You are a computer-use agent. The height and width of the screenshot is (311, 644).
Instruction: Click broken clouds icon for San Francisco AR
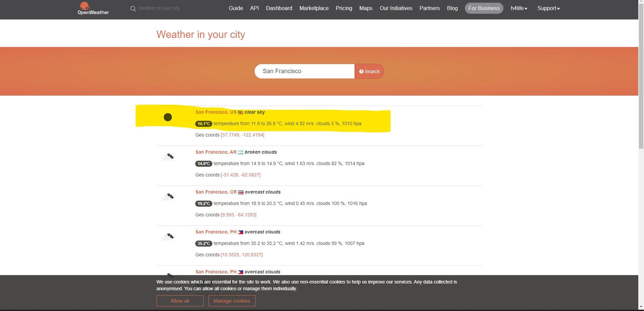tap(168, 157)
